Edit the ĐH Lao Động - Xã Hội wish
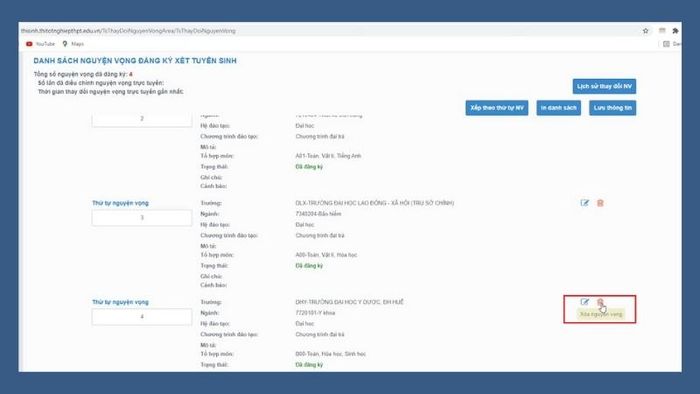Image resolution: width=700 pixels, height=394 pixels. coord(584,203)
